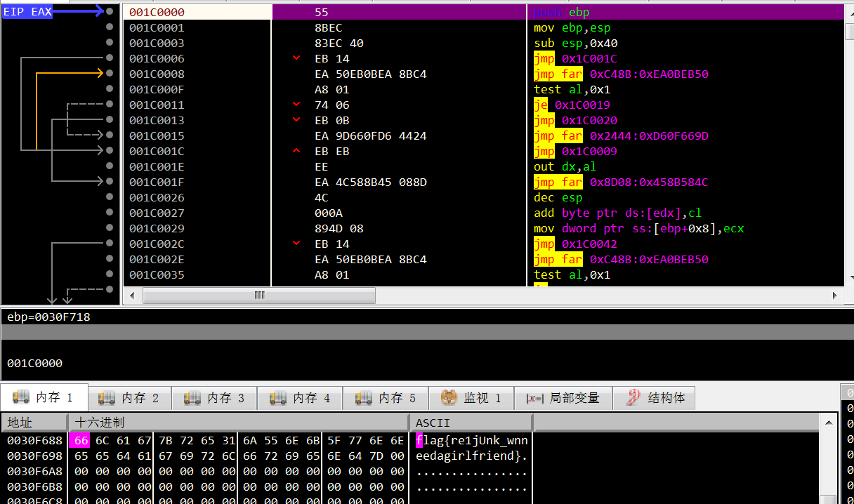The height and width of the screenshot is (504, 854).
Task: Click the 'ebp=0030F718' info line
Action: click(48, 317)
